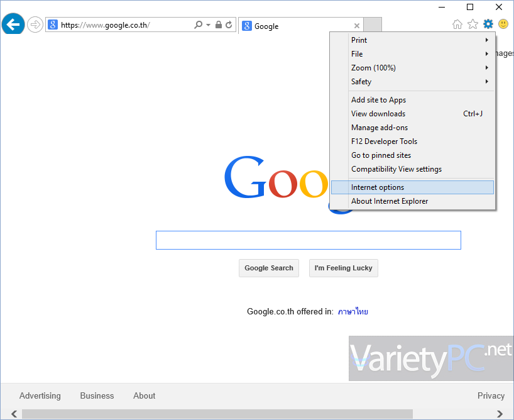514x420 pixels.
Task: Click the Google favicon in the address bar
Action: pyautogui.click(x=53, y=25)
